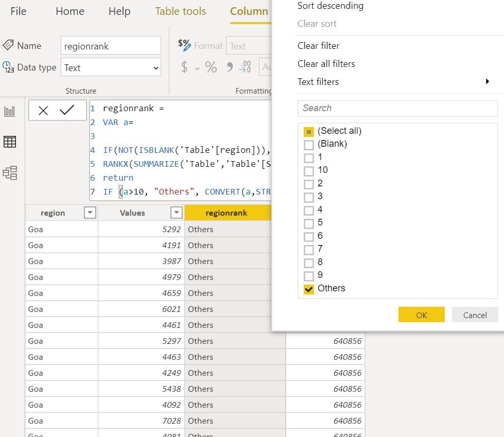
Task: Click the Format icon with dollar-percent symbol
Action: coord(184,45)
